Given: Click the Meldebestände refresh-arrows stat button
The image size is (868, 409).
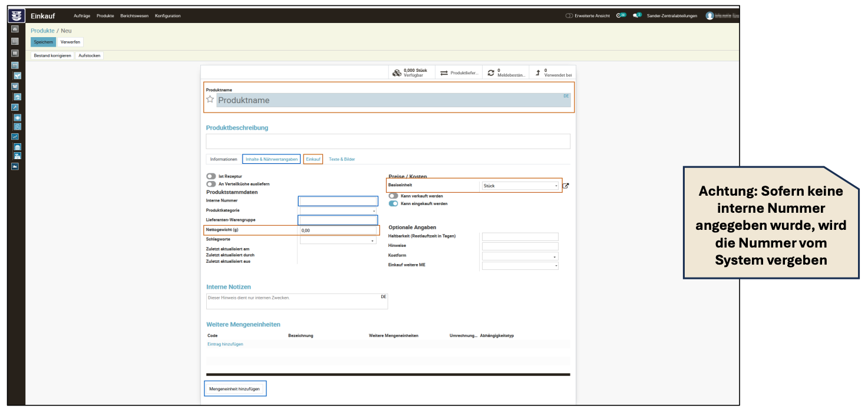Looking at the screenshot, I should pyautogui.click(x=506, y=72).
